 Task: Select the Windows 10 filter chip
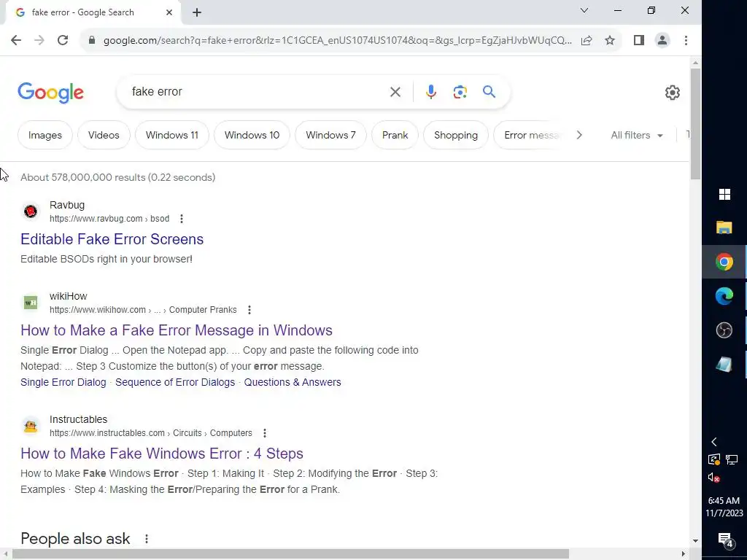click(252, 135)
